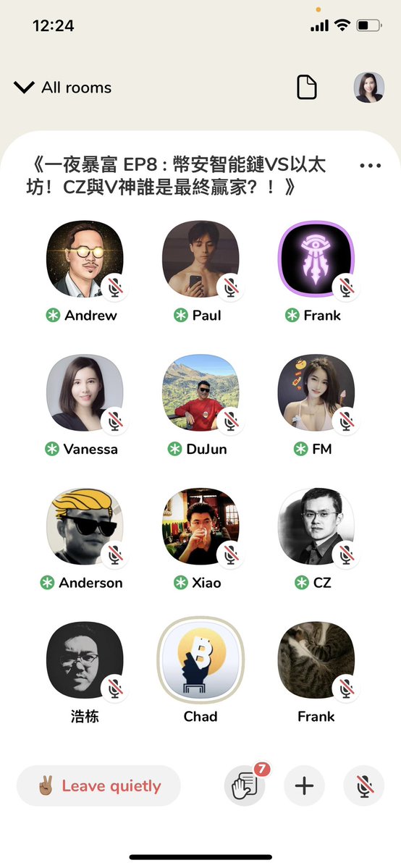
Task: Open your profile picture at top right
Action: pos(369,88)
